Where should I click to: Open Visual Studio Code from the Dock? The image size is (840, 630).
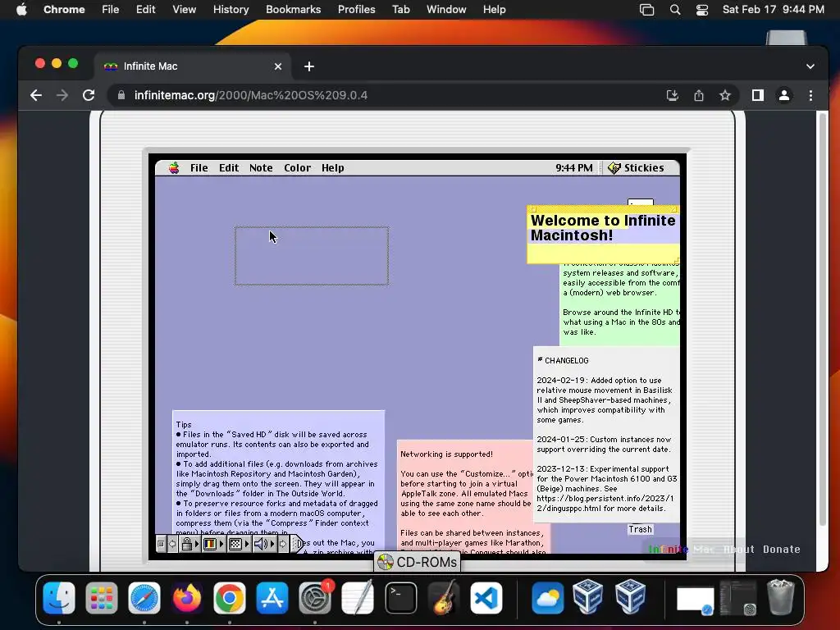click(486, 597)
